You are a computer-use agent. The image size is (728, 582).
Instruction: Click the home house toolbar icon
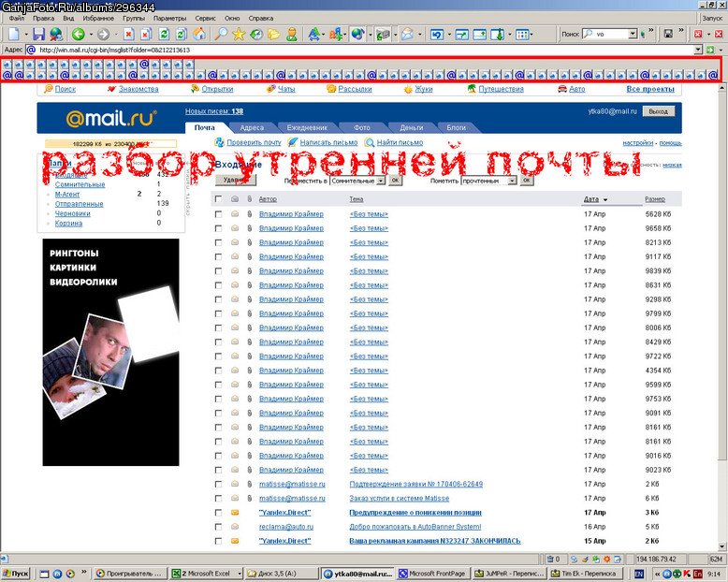click(199, 35)
